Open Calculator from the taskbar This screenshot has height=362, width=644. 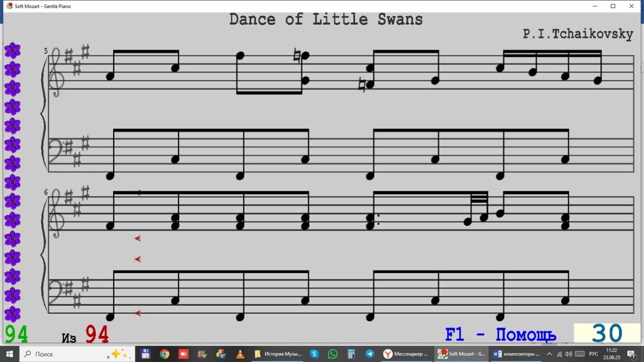(352, 354)
